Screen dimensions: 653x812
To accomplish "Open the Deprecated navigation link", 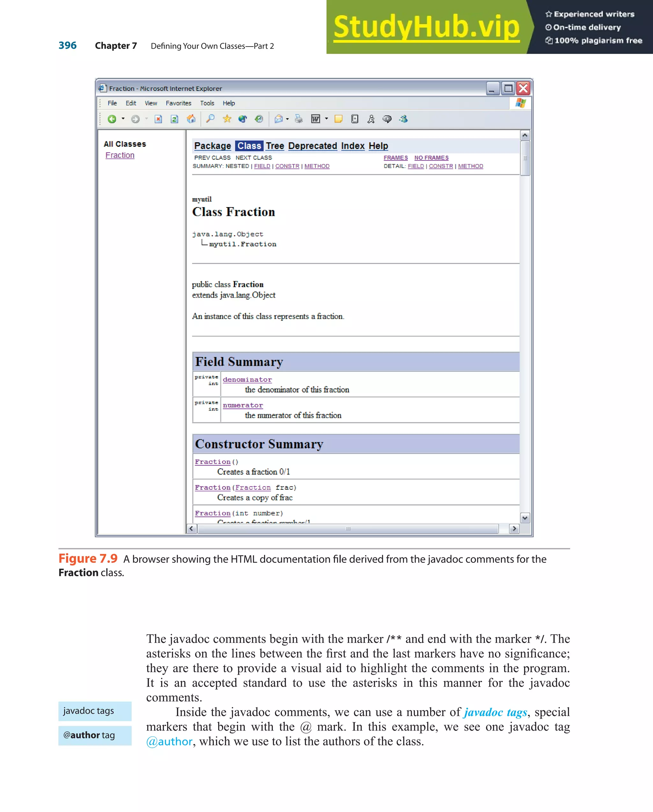I will [312, 146].
